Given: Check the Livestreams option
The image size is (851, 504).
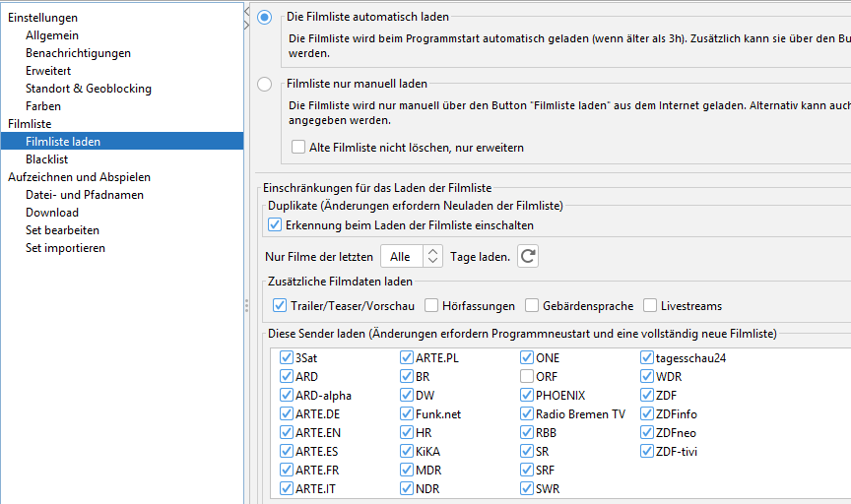Looking at the screenshot, I should (650, 306).
